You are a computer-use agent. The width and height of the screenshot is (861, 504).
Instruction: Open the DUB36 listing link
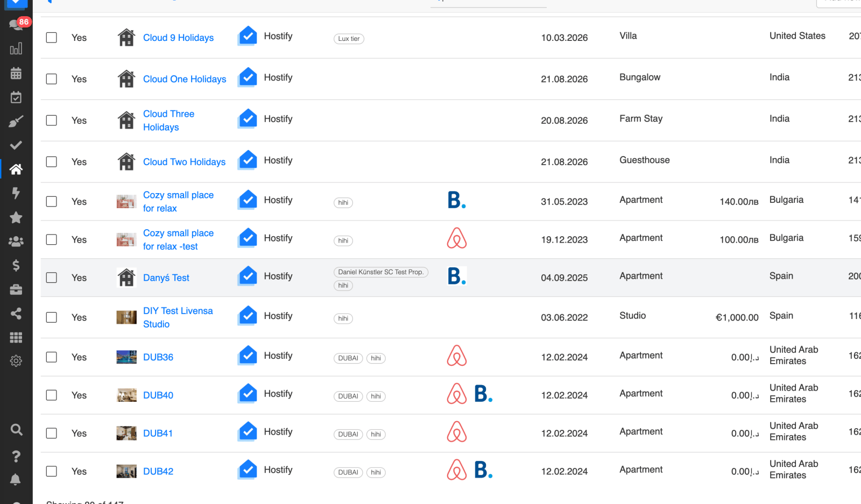click(158, 357)
